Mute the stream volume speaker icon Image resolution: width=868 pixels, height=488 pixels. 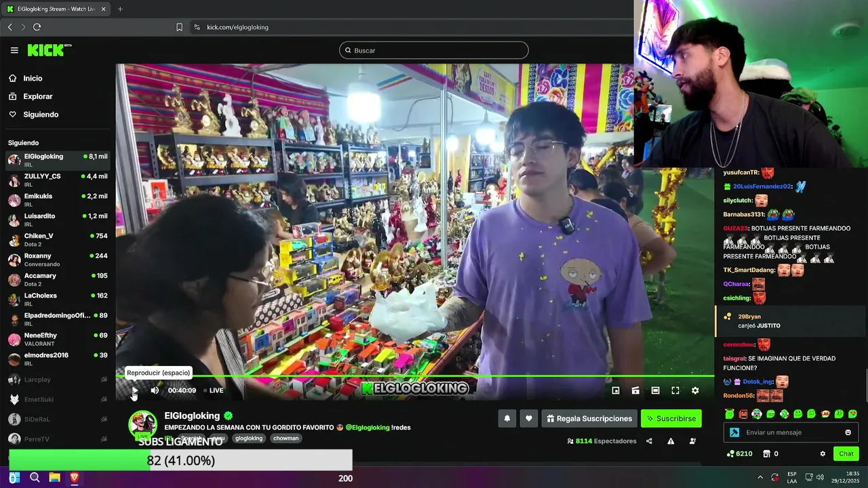click(x=155, y=390)
